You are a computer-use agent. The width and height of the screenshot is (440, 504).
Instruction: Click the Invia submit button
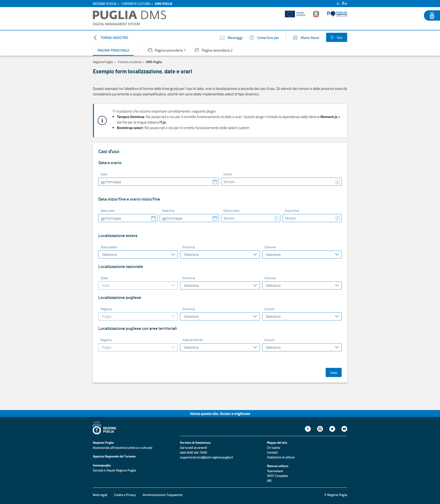coord(333,372)
